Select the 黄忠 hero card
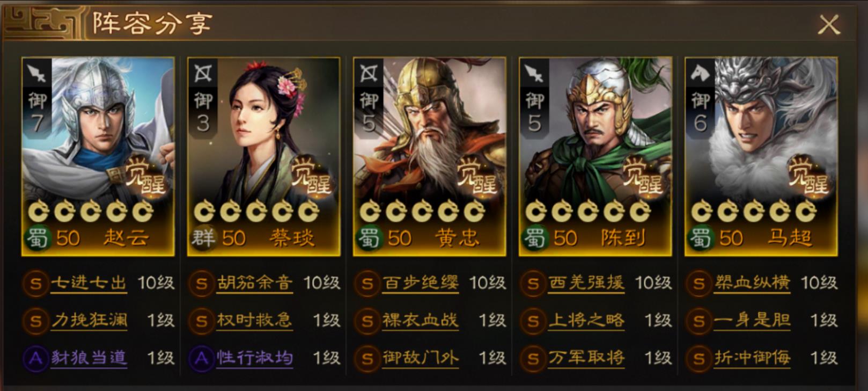 pyautogui.click(x=429, y=156)
